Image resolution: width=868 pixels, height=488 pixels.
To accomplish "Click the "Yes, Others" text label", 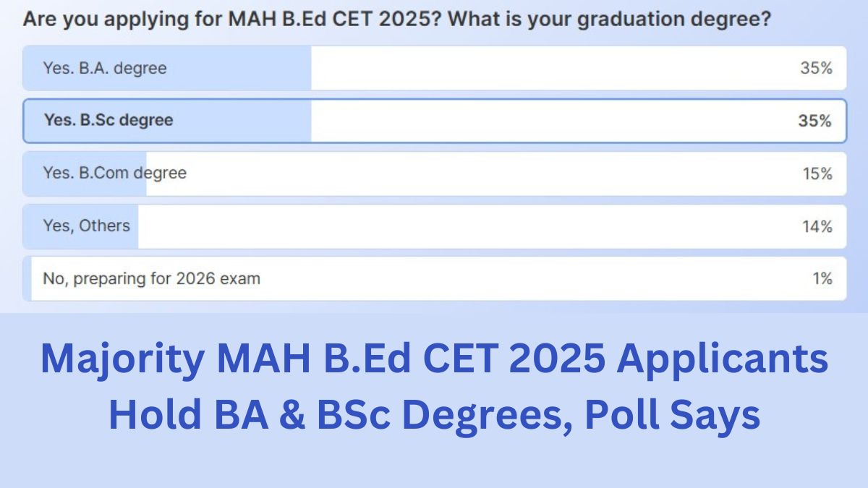I will pos(87,226).
